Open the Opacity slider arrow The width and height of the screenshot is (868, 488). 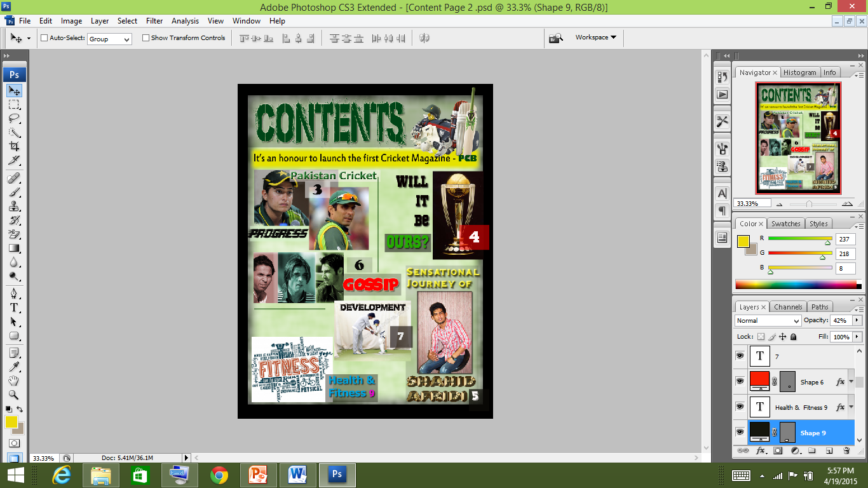point(857,320)
